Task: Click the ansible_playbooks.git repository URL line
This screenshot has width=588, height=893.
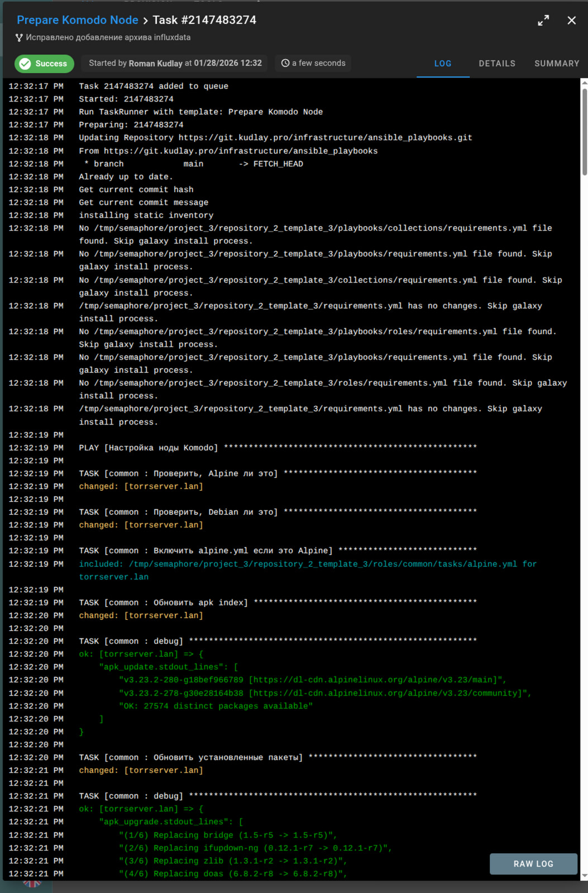Action: point(275,137)
